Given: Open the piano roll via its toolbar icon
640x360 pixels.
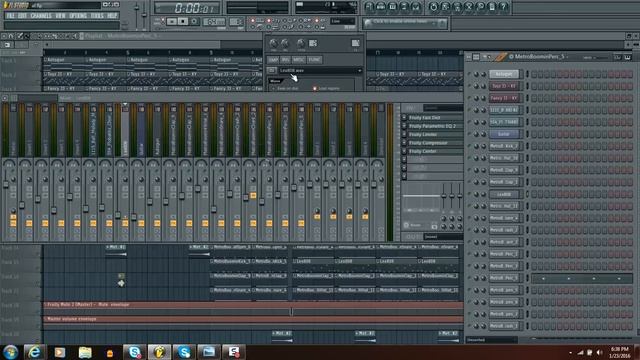Looking at the screenshot, I should (393, 7).
